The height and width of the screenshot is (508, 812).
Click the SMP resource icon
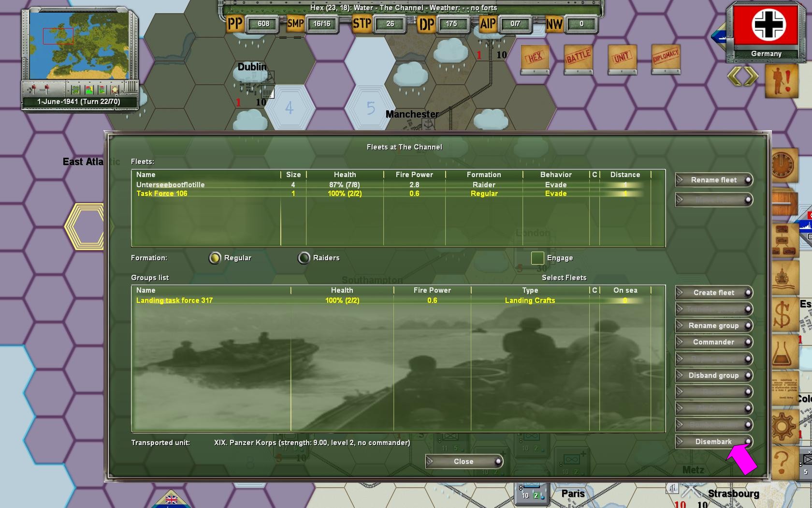(295, 24)
